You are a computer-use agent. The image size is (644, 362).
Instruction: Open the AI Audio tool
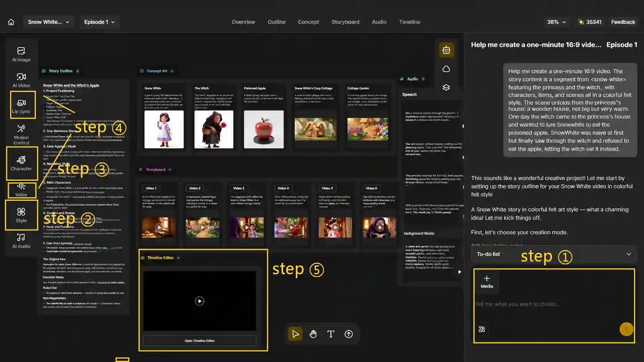21,241
